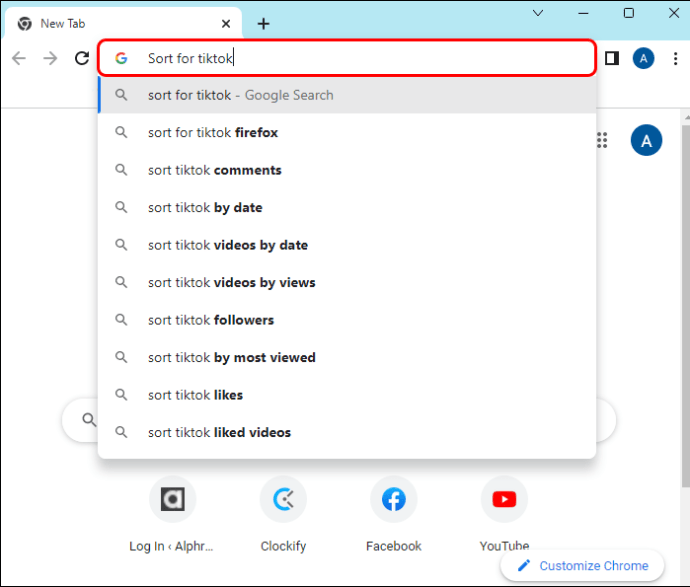The image size is (690, 587).
Task: Click the browser reload button
Action: coord(82,59)
